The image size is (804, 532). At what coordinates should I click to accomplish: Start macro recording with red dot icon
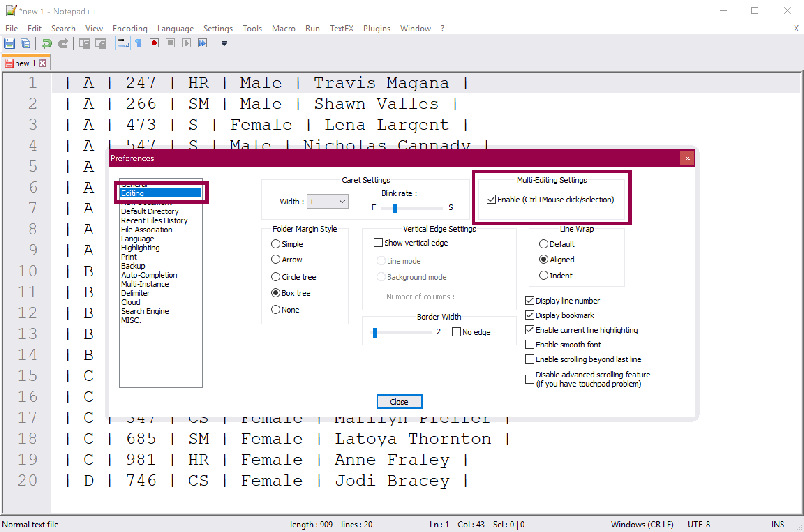154,44
